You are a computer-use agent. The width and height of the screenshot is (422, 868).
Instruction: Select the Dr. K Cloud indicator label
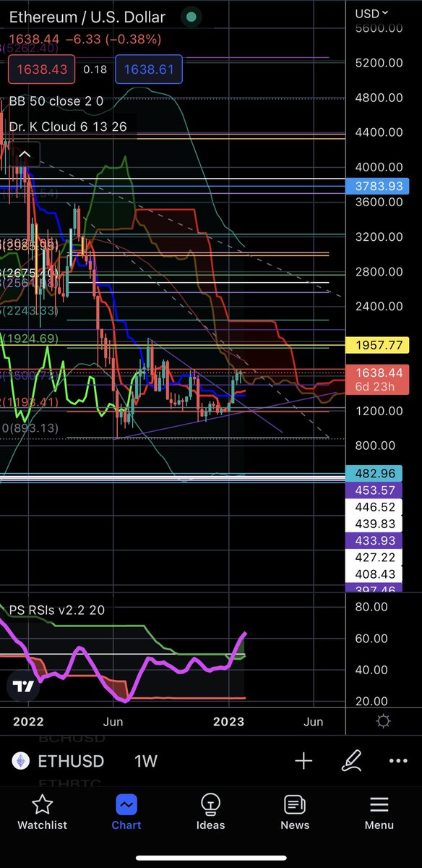click(x=68, y=127)
